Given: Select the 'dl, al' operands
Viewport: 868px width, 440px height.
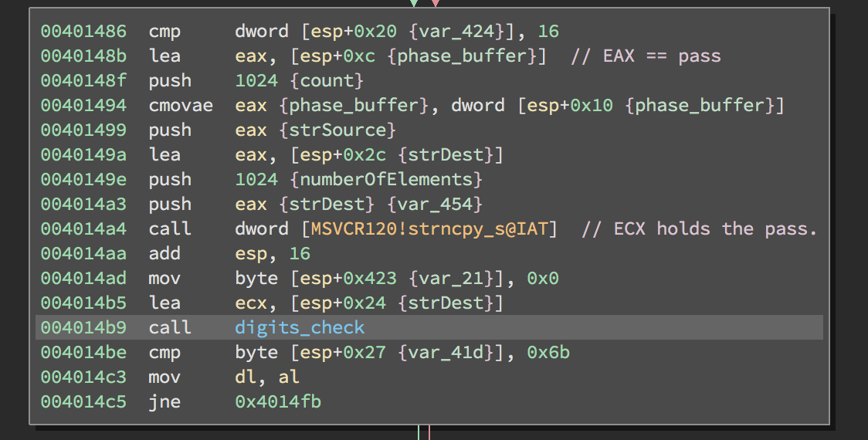Looking at the screenshot, I should coord(267,377).
